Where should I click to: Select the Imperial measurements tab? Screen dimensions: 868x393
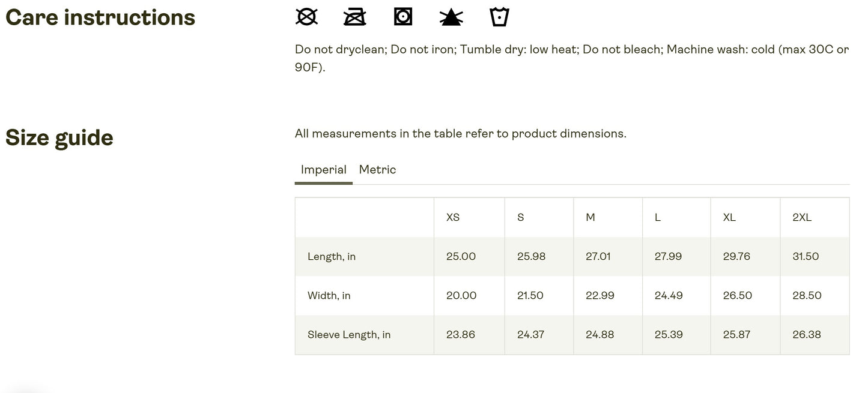click(x=323, y=170)
